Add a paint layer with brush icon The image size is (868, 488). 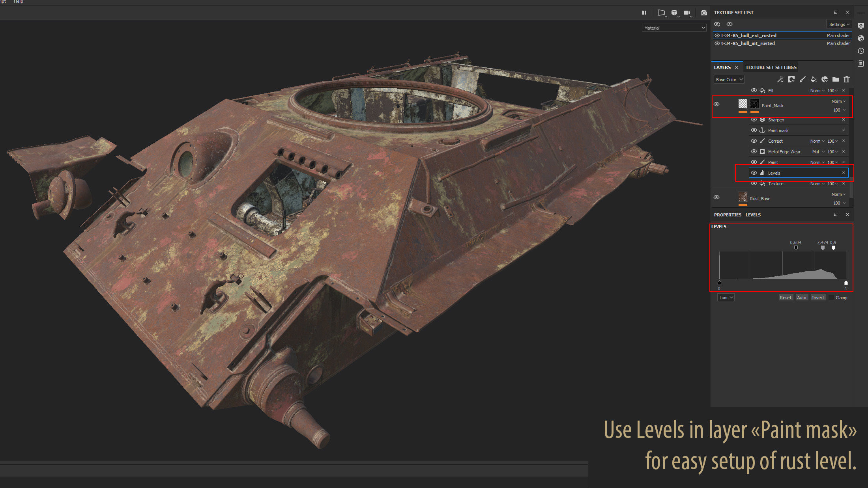pyautogui.click(x=802, y=80)
